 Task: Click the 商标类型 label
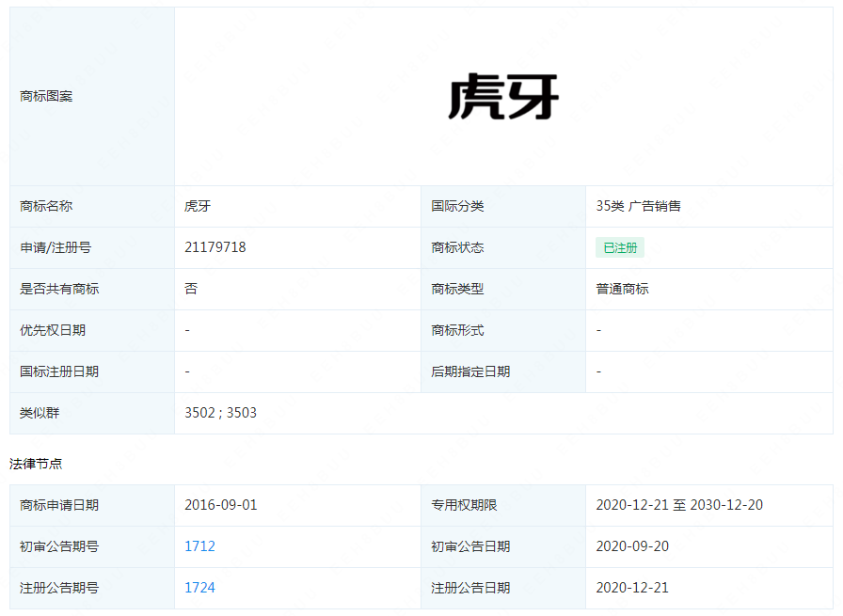[457, 289]
